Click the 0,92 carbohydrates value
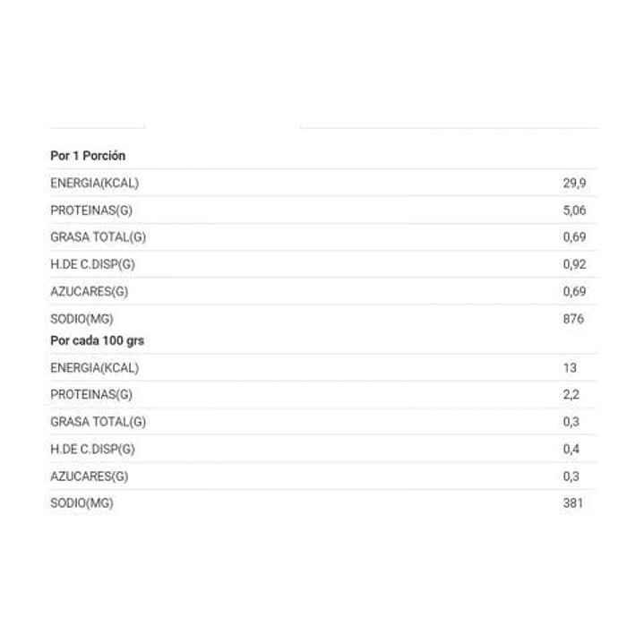This screenshot has width=644, height=644. tap(573, 264)
